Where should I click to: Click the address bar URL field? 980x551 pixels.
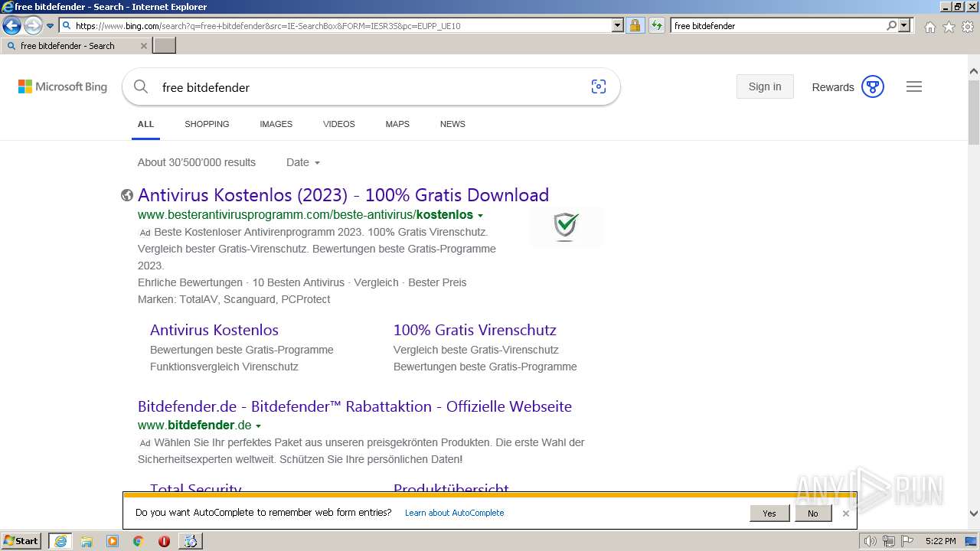pyautogui.click(x=335, y=25)
